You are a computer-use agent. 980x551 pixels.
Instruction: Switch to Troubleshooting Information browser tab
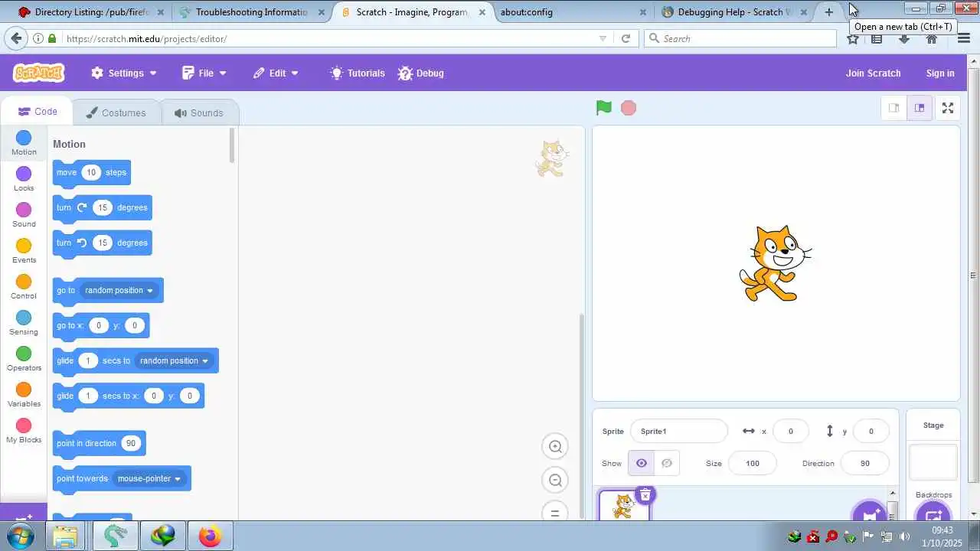coord(251,12)
